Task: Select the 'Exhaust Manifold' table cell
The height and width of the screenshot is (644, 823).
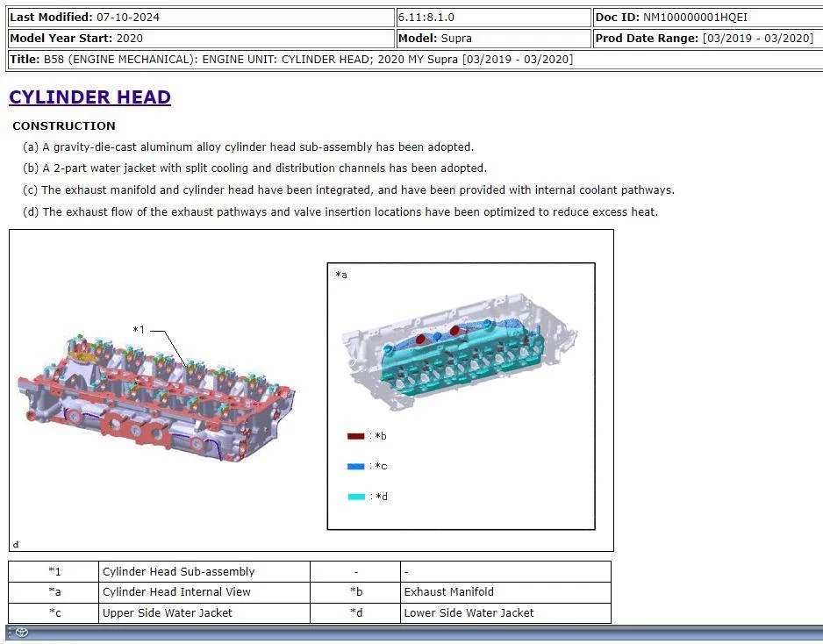Action: click(505, 592)
